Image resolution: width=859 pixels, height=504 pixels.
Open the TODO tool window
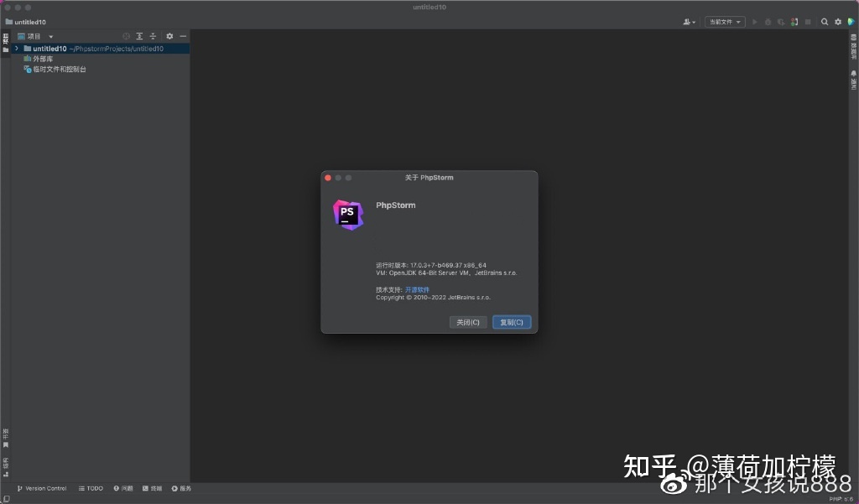[91, 488]
